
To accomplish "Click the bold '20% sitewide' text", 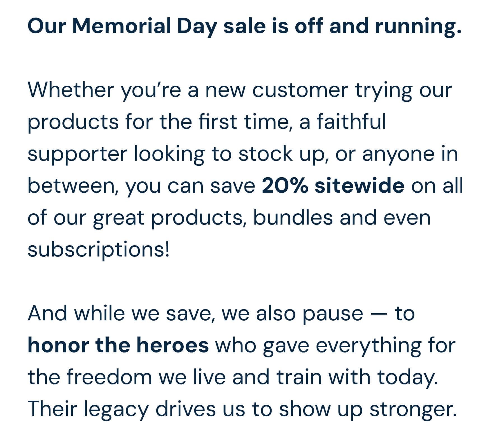I will 333,186.
